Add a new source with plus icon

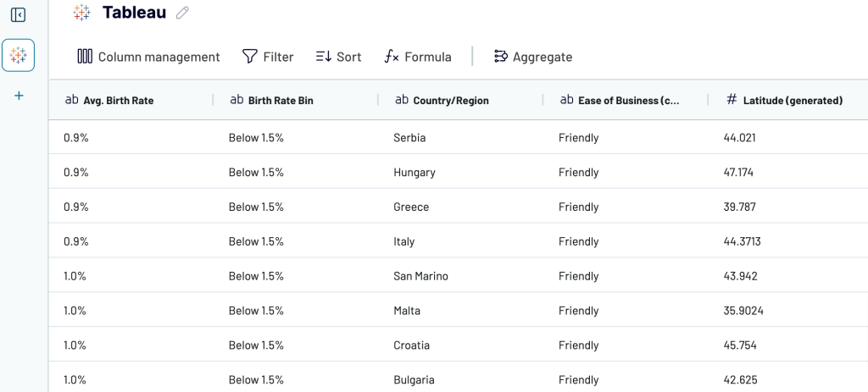[19, 96]
